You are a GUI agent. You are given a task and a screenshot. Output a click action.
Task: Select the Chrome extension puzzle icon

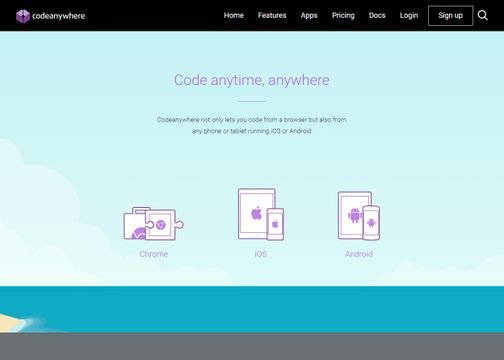153,223
